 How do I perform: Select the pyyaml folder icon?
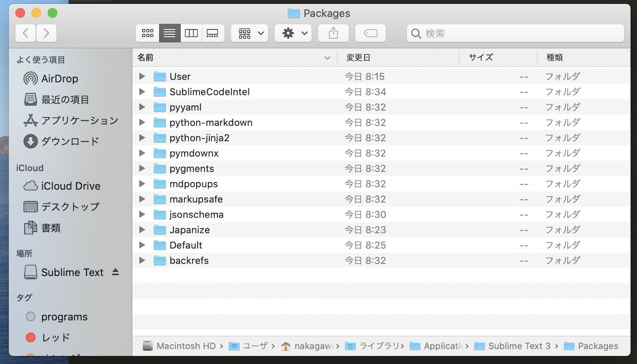[x=160, y=107]
